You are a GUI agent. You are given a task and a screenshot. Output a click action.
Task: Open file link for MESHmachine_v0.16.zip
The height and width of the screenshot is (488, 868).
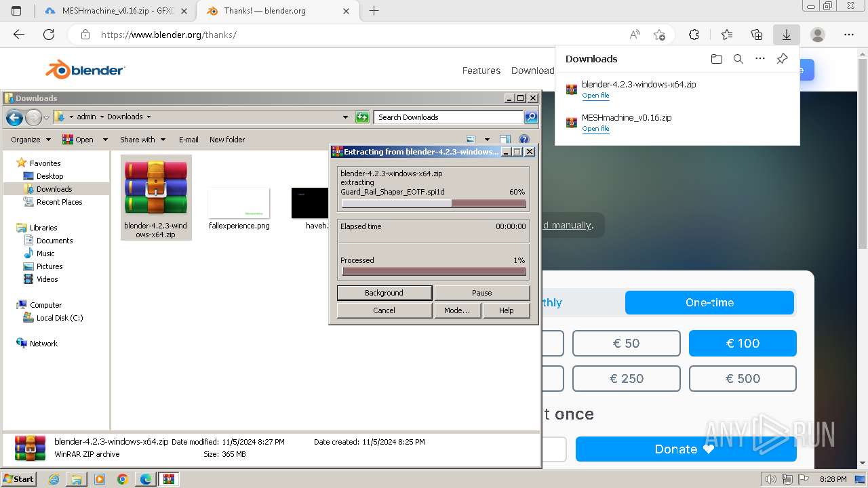pos(595,129)
